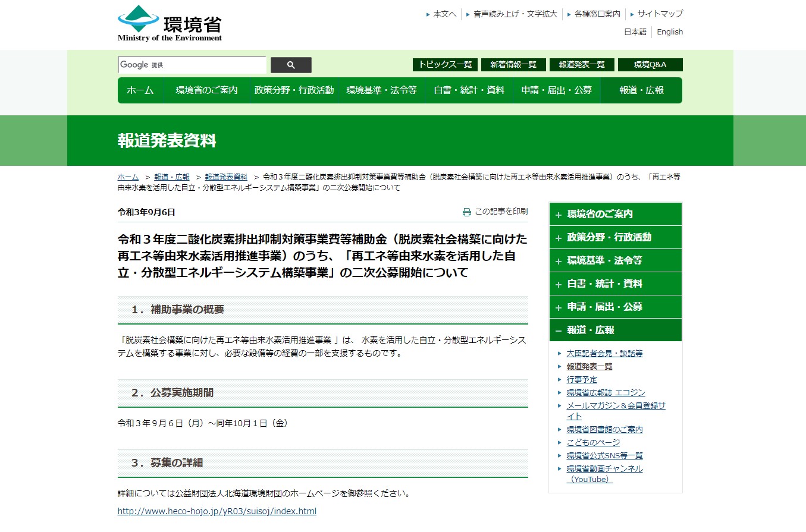The height and width of the screenshot is (532, 806).
Task: Select 白書・統計・資料 in the navigation bar
Action: 469,90
